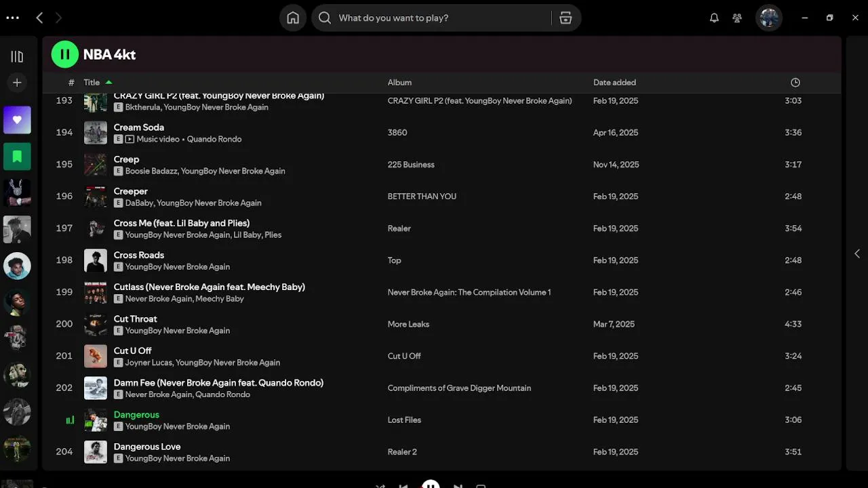Pause the NBA 4kt playlist
Viewport: 868px width, 488px height.
65,54
